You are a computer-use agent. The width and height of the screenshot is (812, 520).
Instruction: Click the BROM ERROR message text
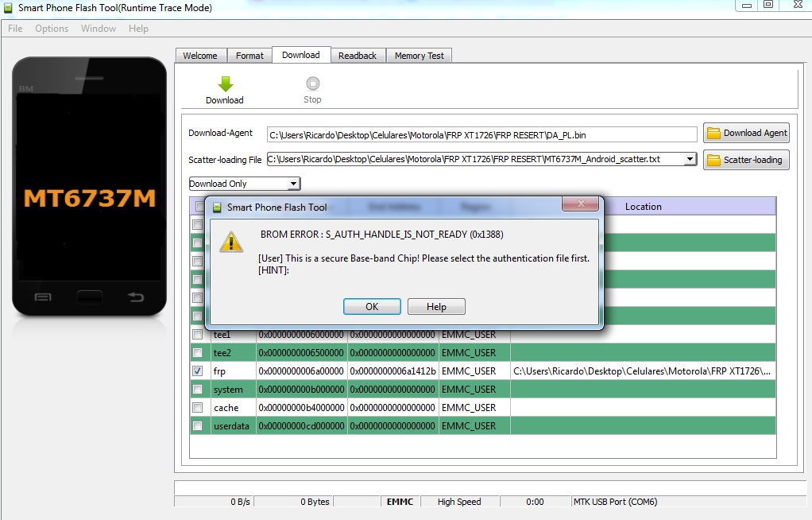381,235
